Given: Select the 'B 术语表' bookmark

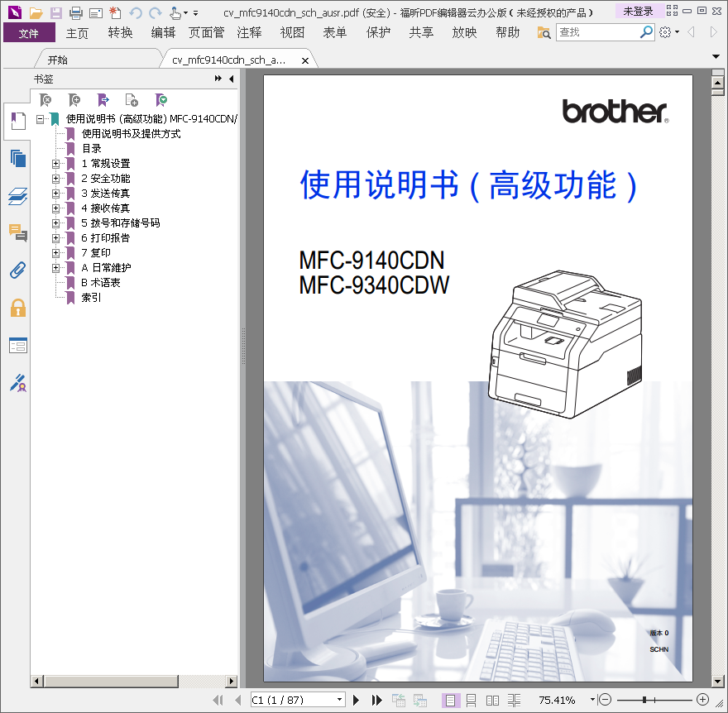Looking at the screenshot, I should tap(101, 282).
